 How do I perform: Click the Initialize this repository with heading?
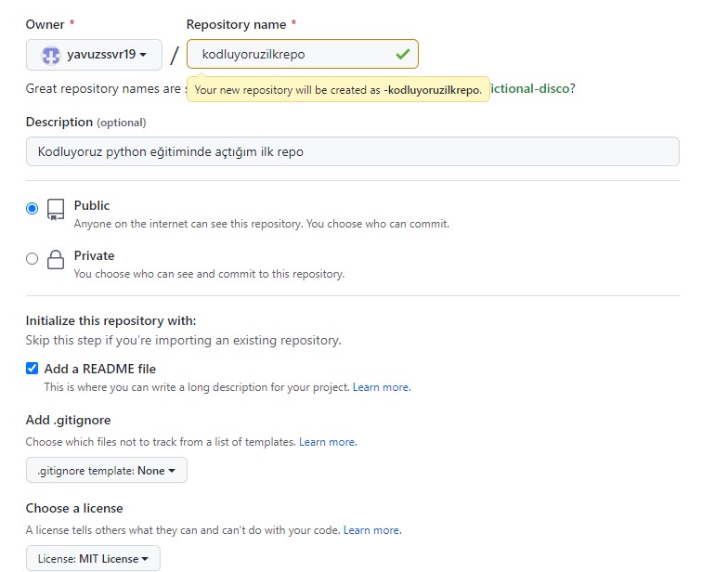111,320
